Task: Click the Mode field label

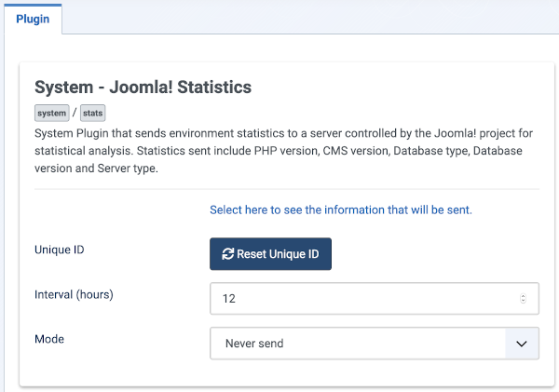Action: point(49,339)
